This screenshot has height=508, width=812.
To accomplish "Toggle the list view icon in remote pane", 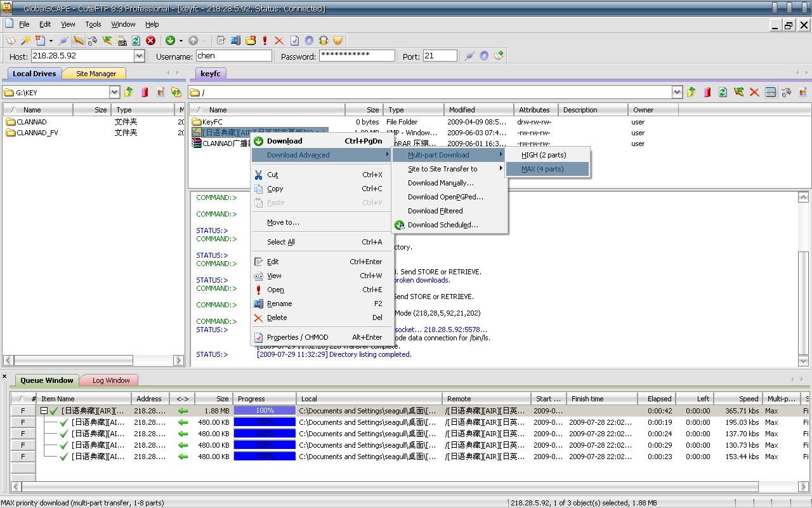I will [770, 92].
